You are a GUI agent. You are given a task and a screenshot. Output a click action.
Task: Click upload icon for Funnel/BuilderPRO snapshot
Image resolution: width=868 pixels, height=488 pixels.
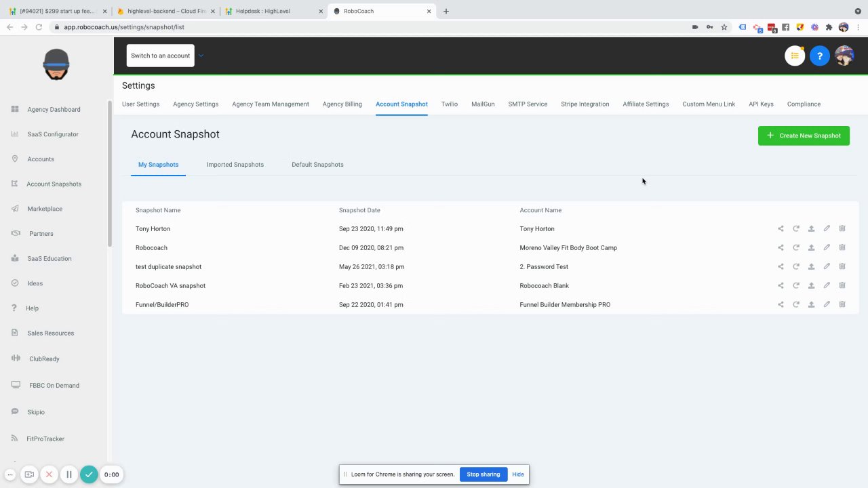[x=811, y=304]
